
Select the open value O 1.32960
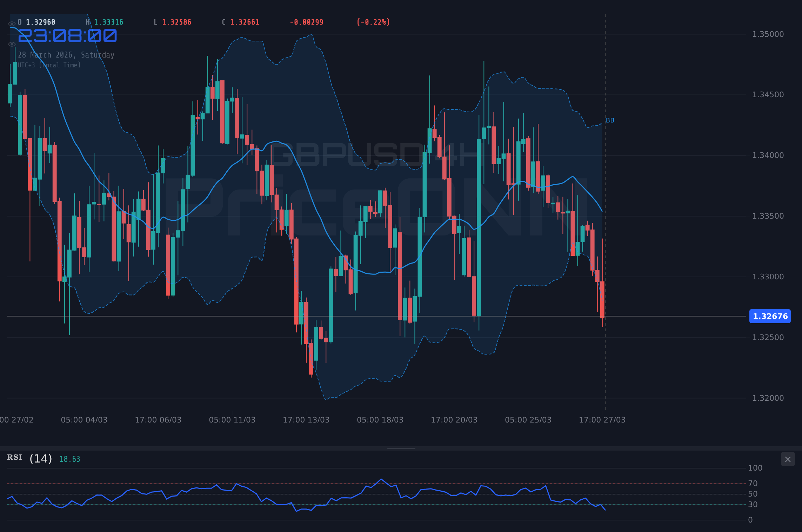click(x=36, y=22)
